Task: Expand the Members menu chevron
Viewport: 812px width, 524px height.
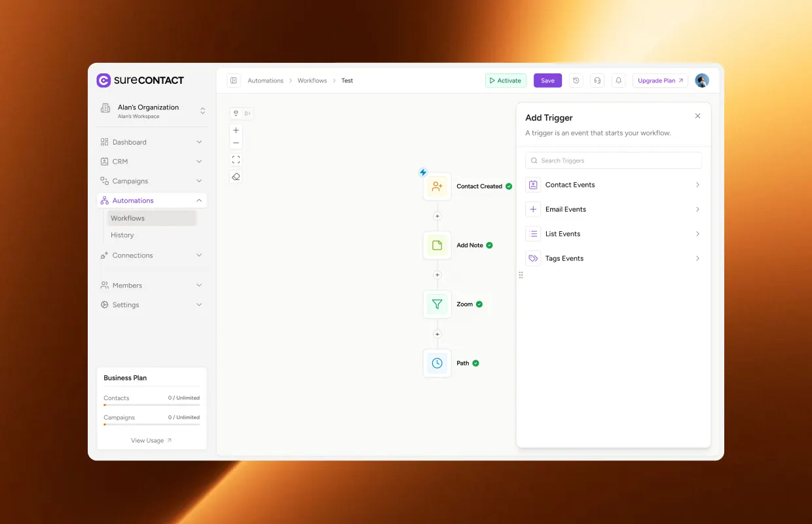Action: coord(199,286)
